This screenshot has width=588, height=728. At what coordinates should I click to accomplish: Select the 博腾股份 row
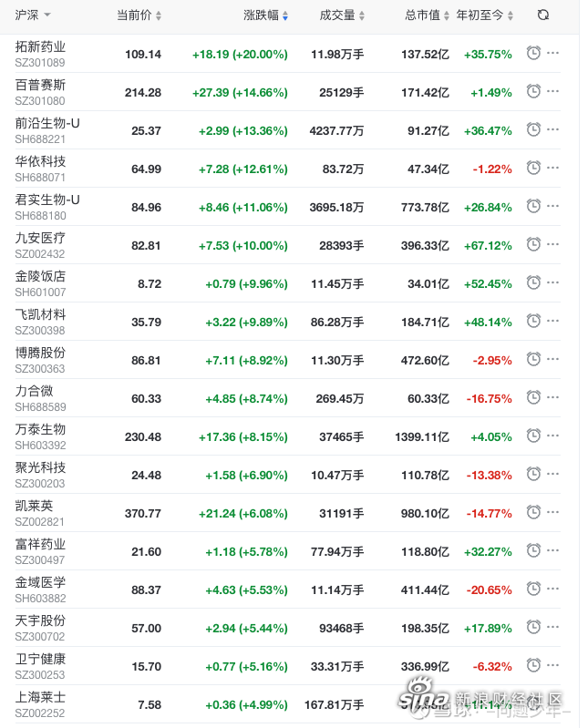tap(287, 360)
